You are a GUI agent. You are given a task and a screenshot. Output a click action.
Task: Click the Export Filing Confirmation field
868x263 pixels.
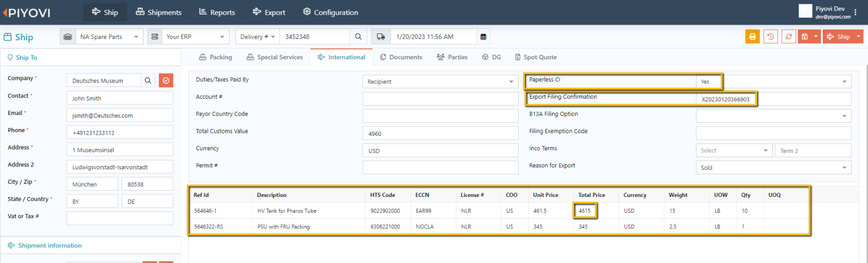(x=774, y=99)
